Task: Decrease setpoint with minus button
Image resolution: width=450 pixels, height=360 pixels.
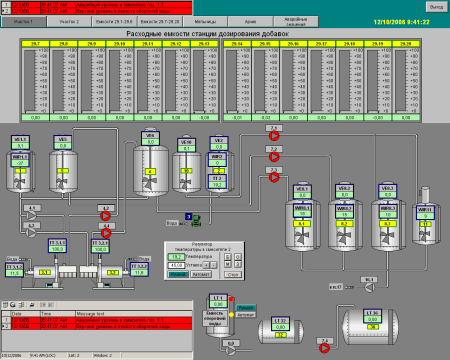Action: [213, 265]
